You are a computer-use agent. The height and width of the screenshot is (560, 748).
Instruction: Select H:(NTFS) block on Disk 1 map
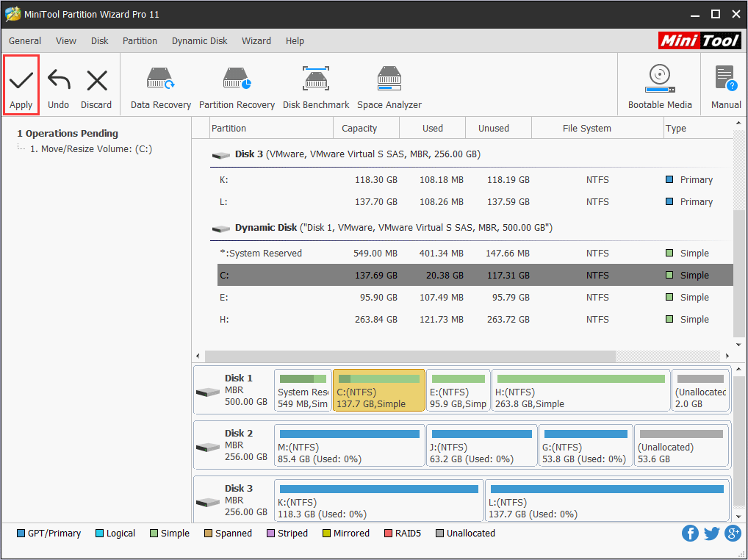coord(581,391)
